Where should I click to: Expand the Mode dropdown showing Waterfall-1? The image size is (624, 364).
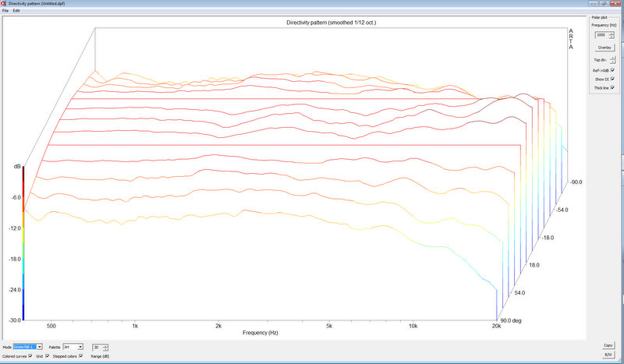point(41,346)
